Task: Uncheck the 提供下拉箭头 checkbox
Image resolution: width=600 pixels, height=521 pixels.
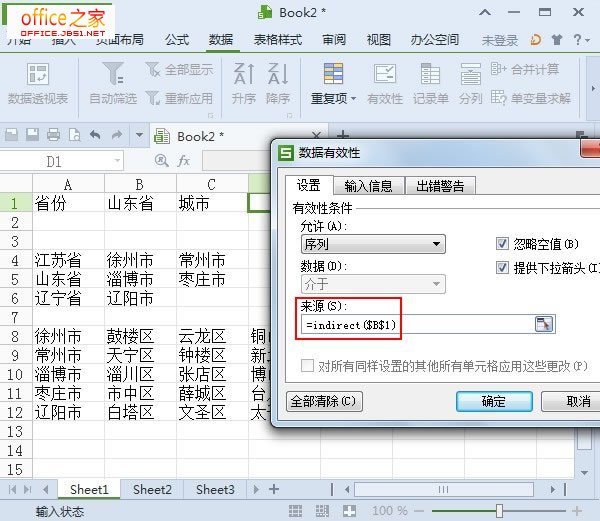Action: click(503, 267)
